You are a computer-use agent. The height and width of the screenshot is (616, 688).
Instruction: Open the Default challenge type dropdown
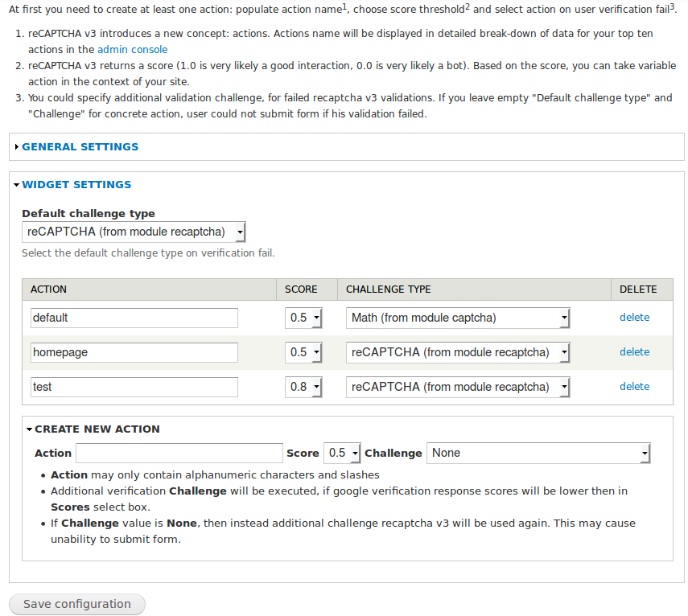[134, 232]
